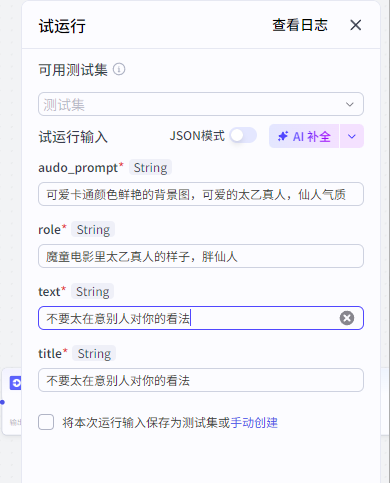Open 查看日志 to view logs
This screenshot has height=483, width=390.
tap(300, 25)
